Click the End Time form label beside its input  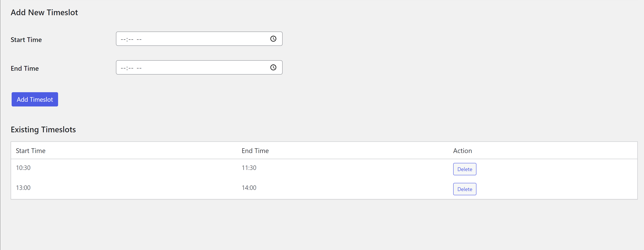pyautogui.click(x=25, y=68)
